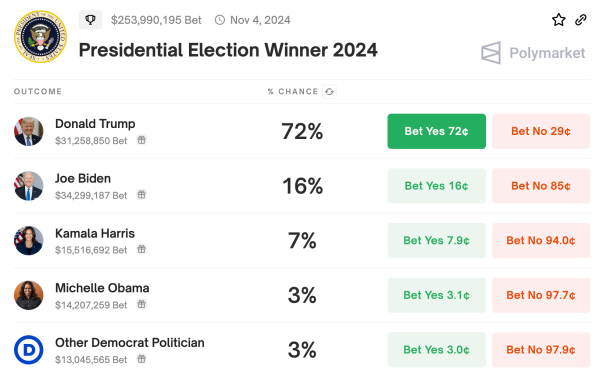
Task: Click the presidential seal market image
Action: pyautogui.click(x=40, y=37)
